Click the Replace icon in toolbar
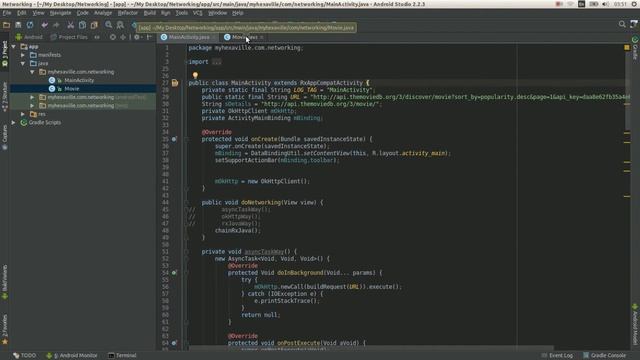 (120, 25)
